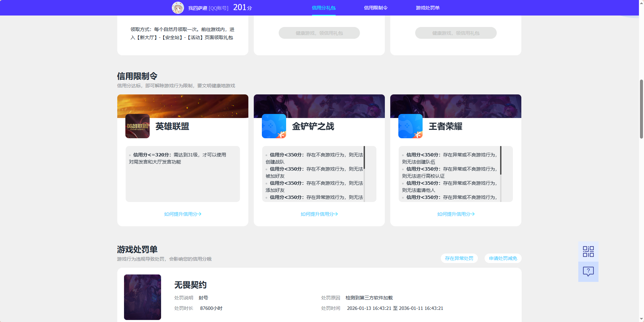Viewport: 644px width, 322px height.
Task: Switch to the 信用限制令 tab
Action: [376, 8]
